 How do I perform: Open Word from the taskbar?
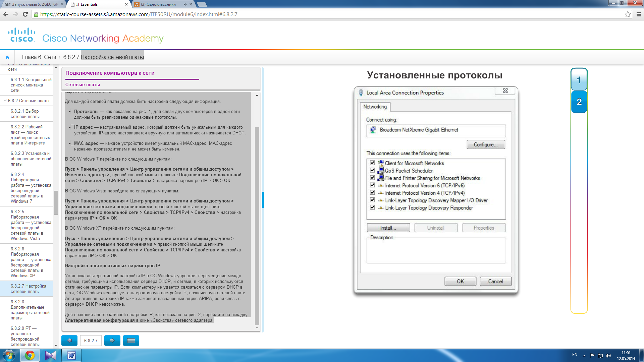[x=71, y=355]
